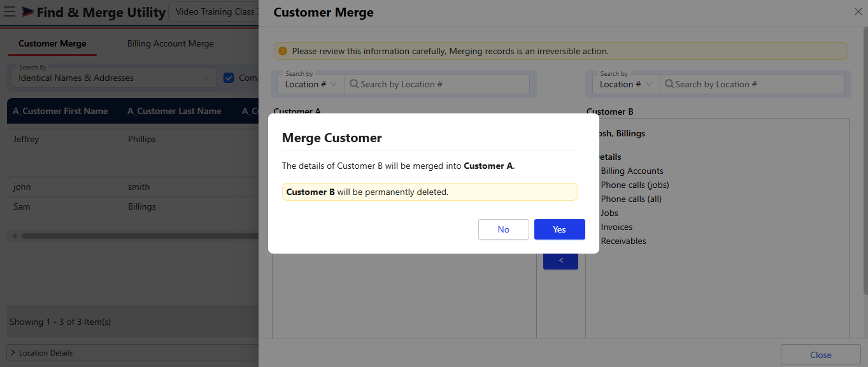Click the magnifier icon in Customer B search
The height and width of the screenshot is (367, 868).
pyautogui.click(x=669, y=84)
